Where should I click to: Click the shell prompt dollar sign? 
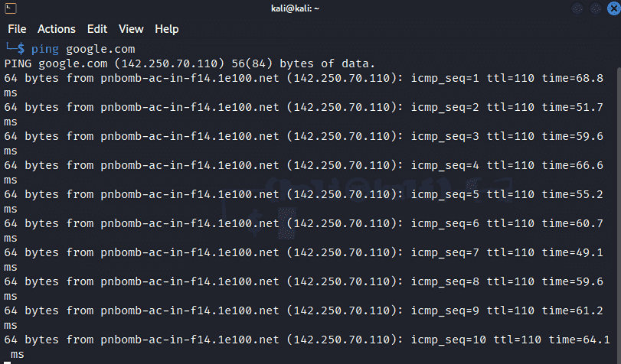pos(21,49)
